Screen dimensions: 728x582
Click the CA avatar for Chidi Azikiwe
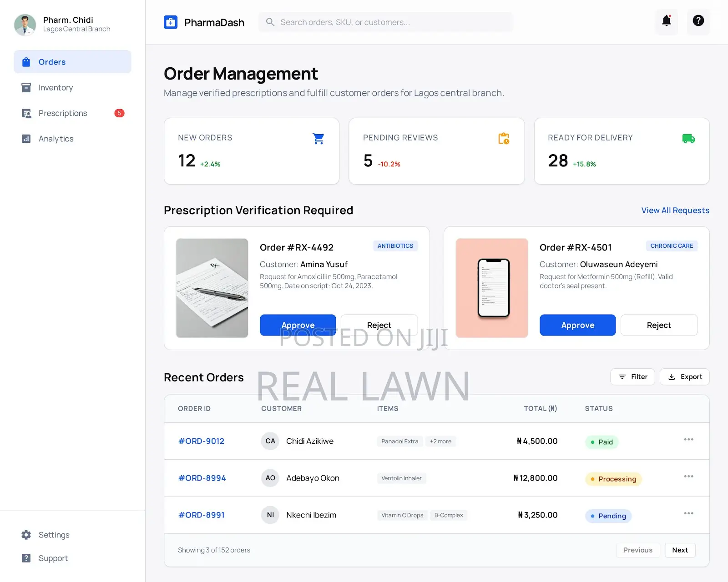click(270, 441)
